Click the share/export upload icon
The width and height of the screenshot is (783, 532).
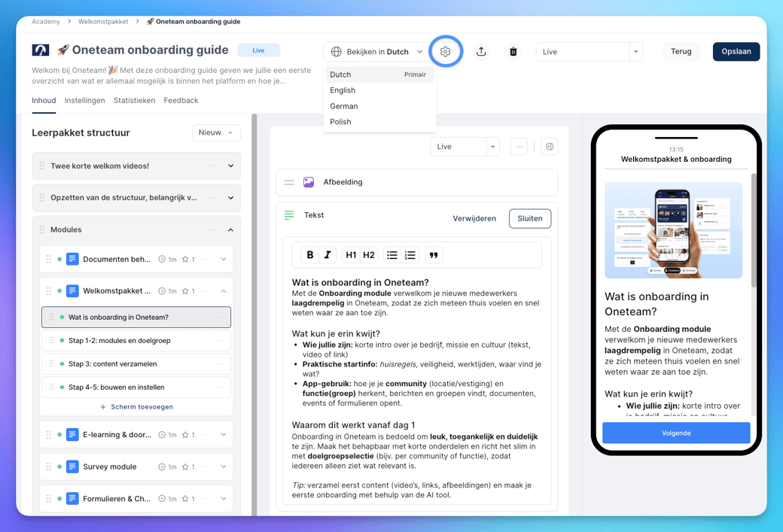pyautogui.click(x=481, y=51)
